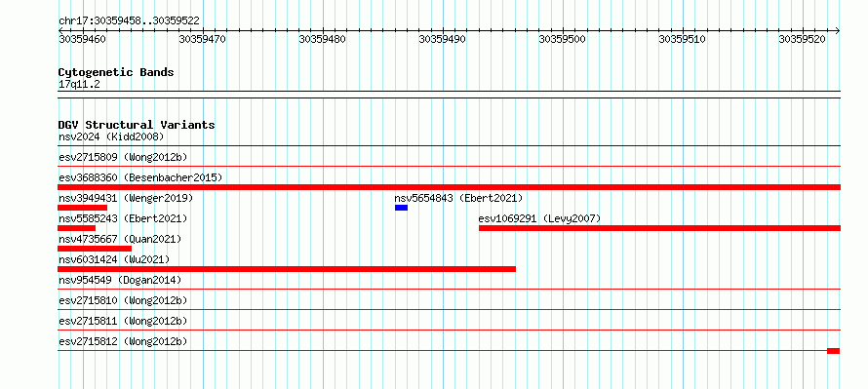Select the thick red bar under esv3688360

449,187
